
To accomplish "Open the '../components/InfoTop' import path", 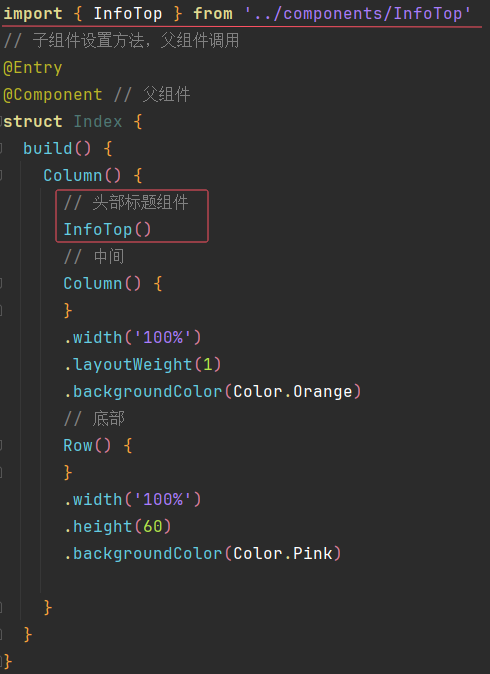I will click(x=358, y=14).
